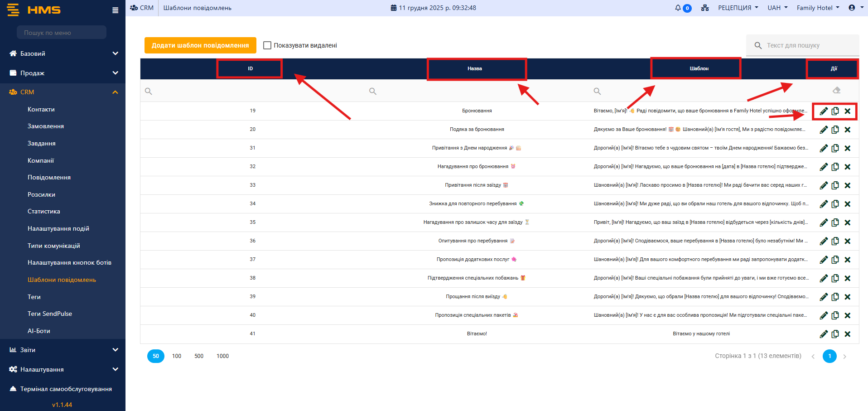This screenshot has width=868, height=411.
Task: Open the UAH currency dropdown
Action: pyautogui.click(x=777, y=8)
